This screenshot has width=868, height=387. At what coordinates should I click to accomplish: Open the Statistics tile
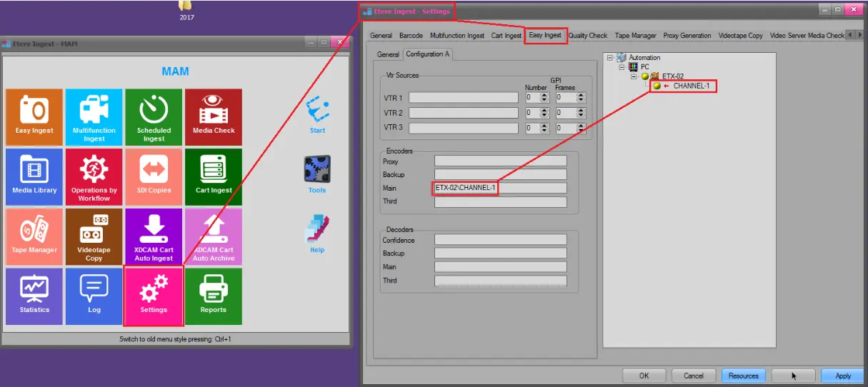(34, 296)
